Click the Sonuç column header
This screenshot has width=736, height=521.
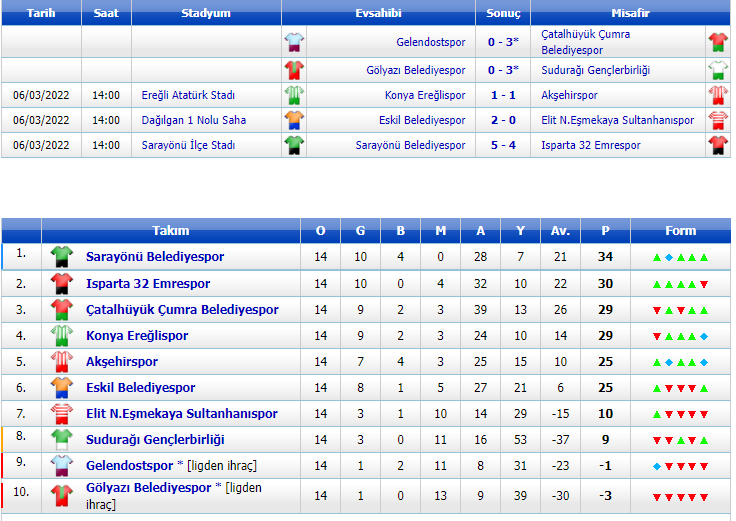point(503,14)
